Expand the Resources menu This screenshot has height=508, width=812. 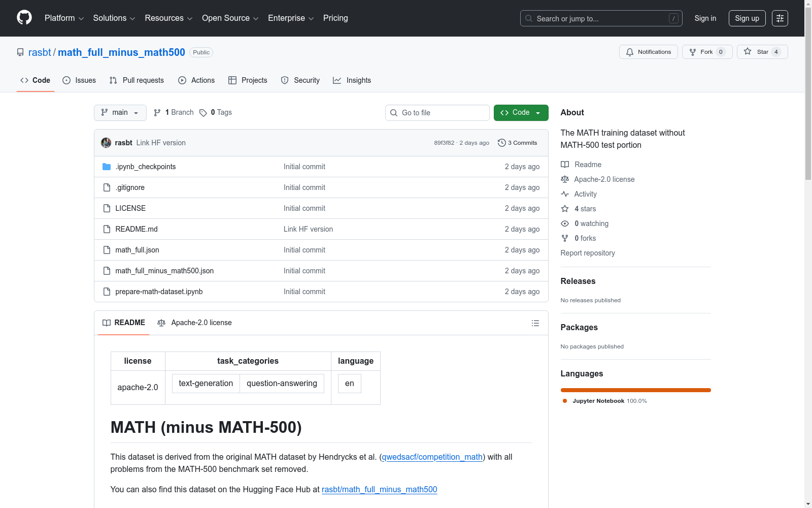point(168,18)
